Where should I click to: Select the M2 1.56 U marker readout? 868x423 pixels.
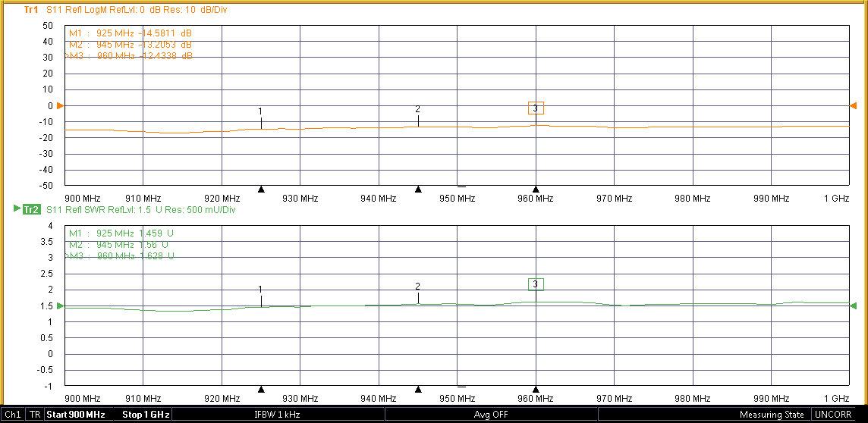coord(119,244)
